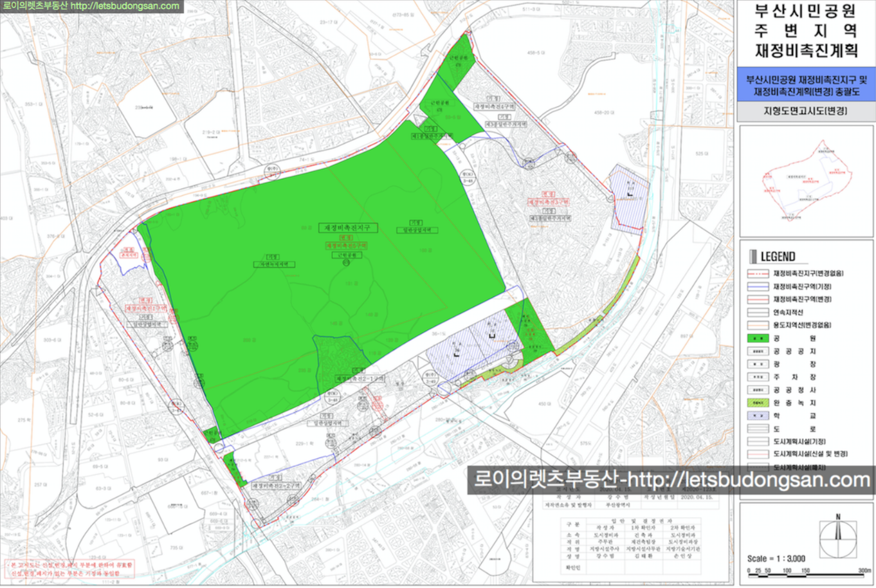Click the red dash-dot 재정비촉진지구(변경없음) legend swatch
The width and height of the screenshot is (876, 588).
758,273
